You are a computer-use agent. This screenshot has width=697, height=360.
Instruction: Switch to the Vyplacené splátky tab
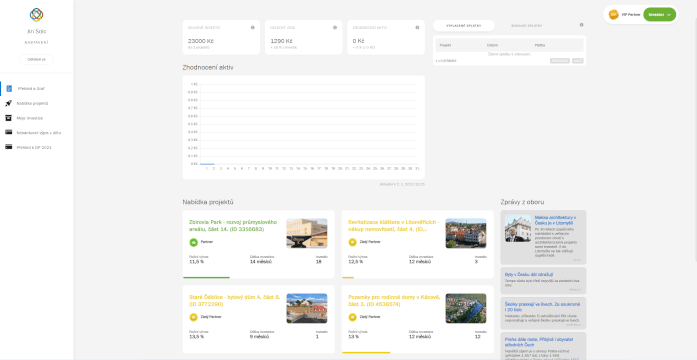click(x=464, y=26)
